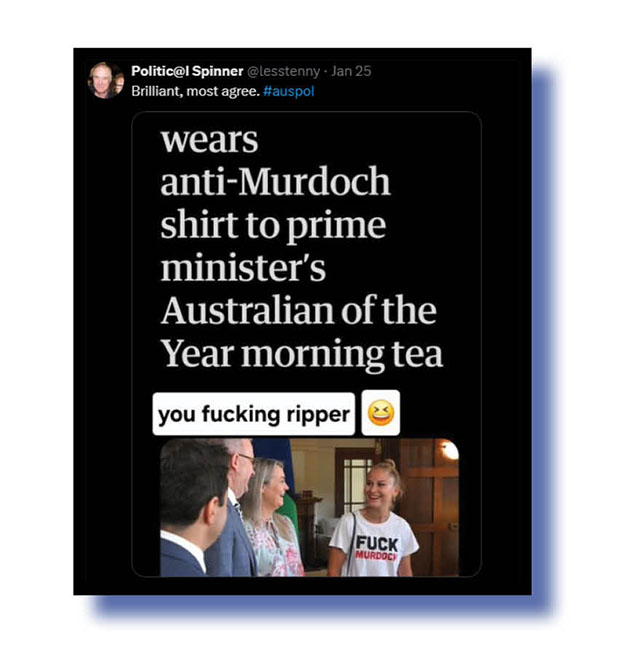
Task: Click the 'shirt to prime' headline line
Action: 273,225
